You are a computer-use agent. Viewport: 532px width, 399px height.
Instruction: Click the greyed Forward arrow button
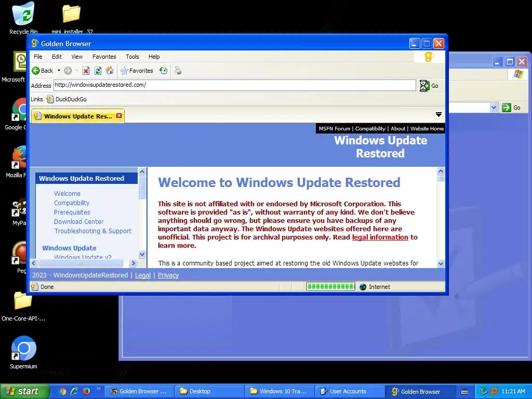tap(68, 71)
